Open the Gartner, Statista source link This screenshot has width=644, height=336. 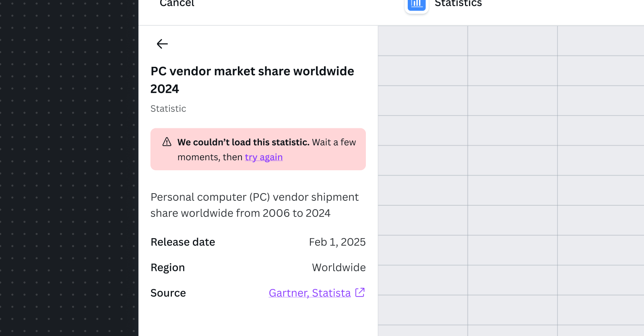(x=310, y=293)
